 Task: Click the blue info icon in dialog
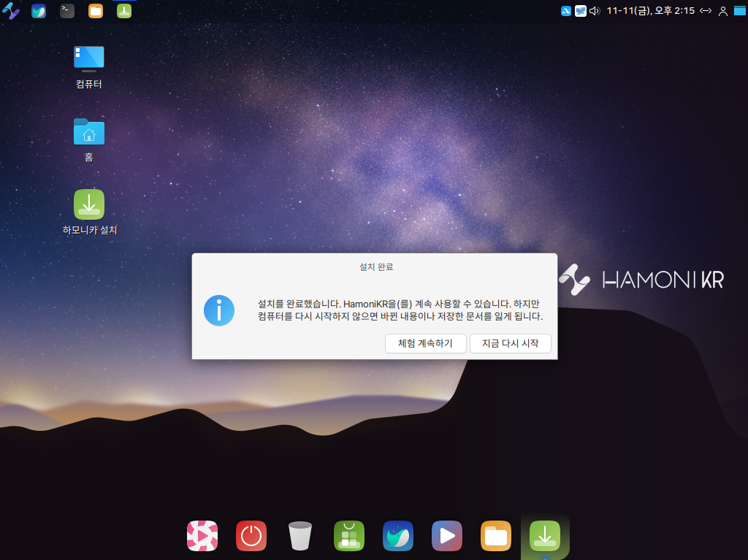pos(219,310)
